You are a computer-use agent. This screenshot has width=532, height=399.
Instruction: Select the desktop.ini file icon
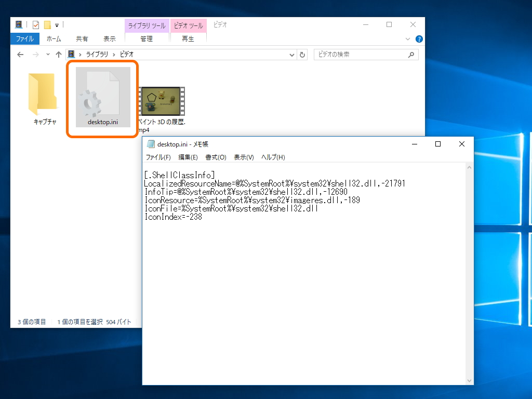(103, 97)
